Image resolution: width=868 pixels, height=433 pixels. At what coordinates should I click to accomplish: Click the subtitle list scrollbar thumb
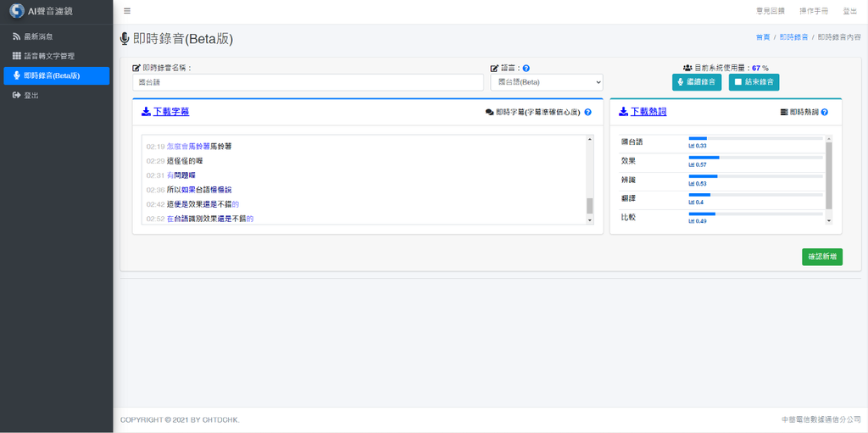pos(590,205)
